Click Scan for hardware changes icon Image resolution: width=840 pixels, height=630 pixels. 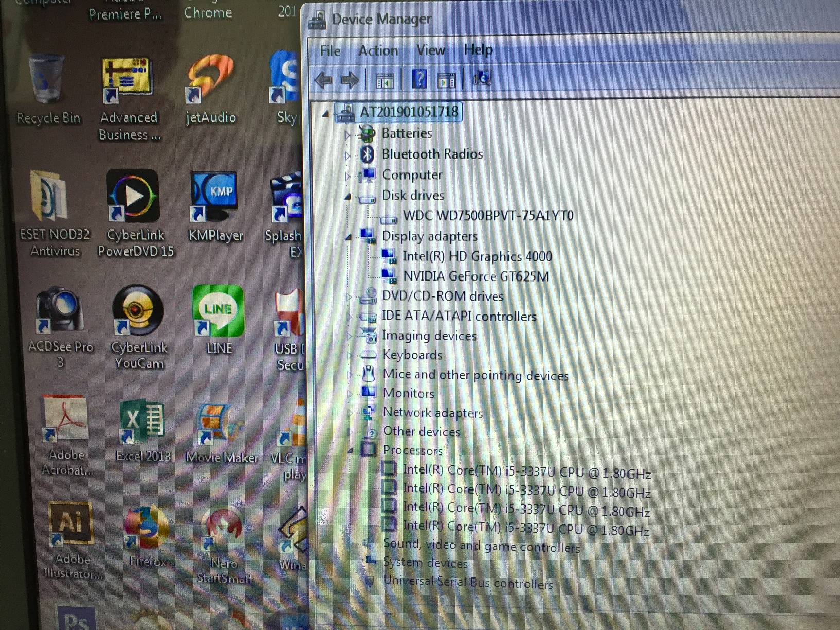pyautogui.click(x=482, y=79)
